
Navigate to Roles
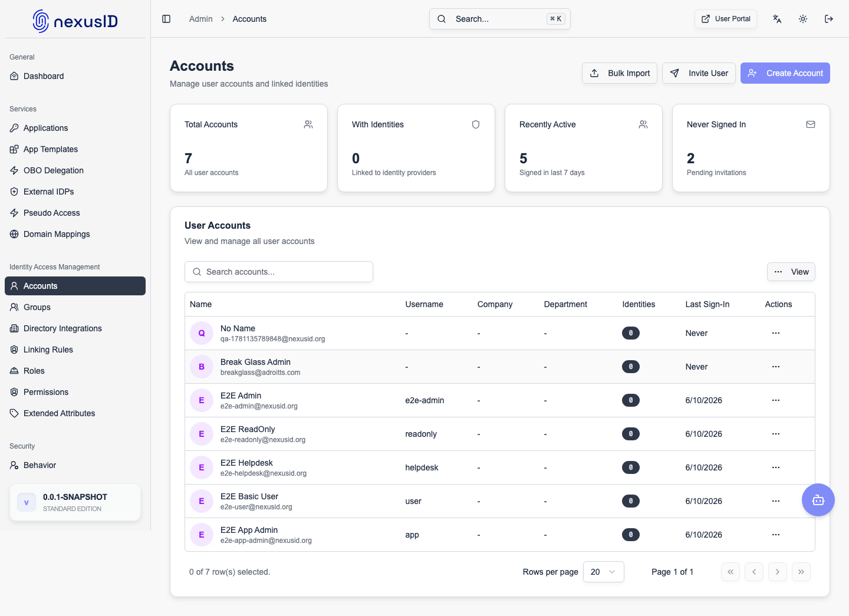tap(75, 371)
